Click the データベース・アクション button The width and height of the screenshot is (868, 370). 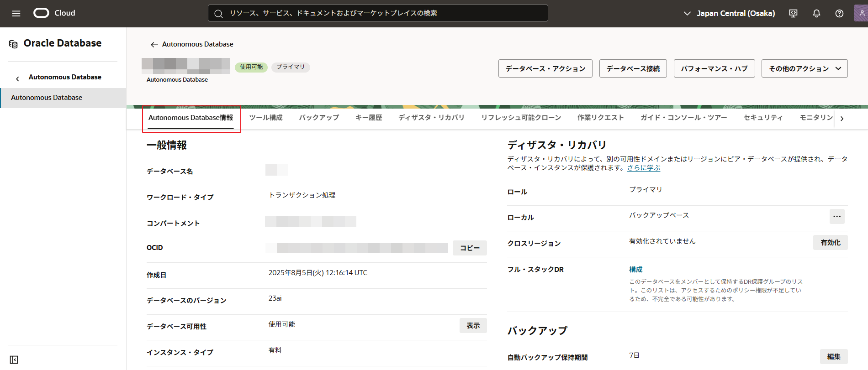click(545, 68)
